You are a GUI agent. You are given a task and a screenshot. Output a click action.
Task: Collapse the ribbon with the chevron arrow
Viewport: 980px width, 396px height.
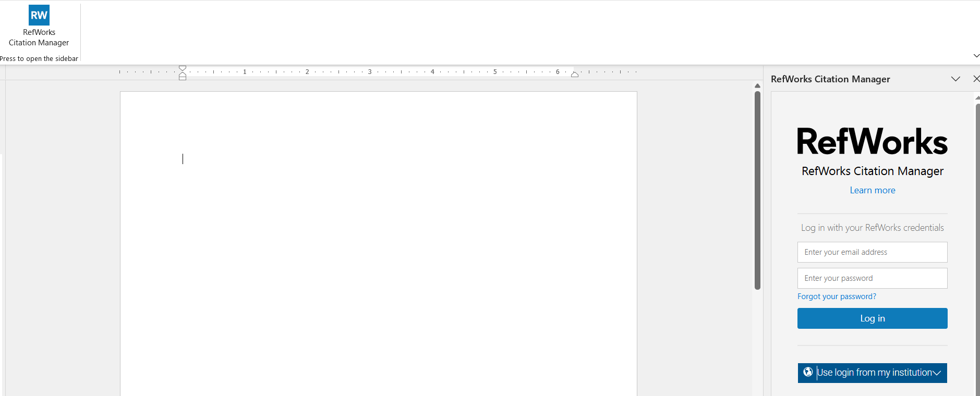click(976, 56)
